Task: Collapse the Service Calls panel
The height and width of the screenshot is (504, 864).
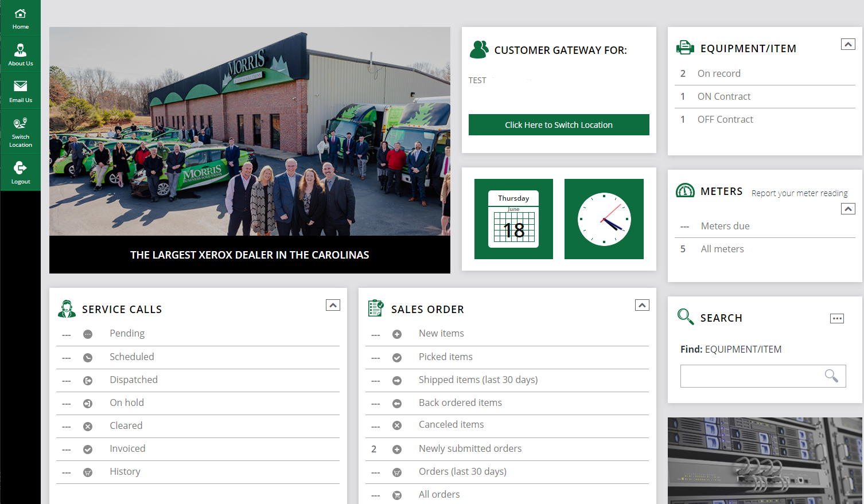Action: pyautogui.click(x=333, y=305)
